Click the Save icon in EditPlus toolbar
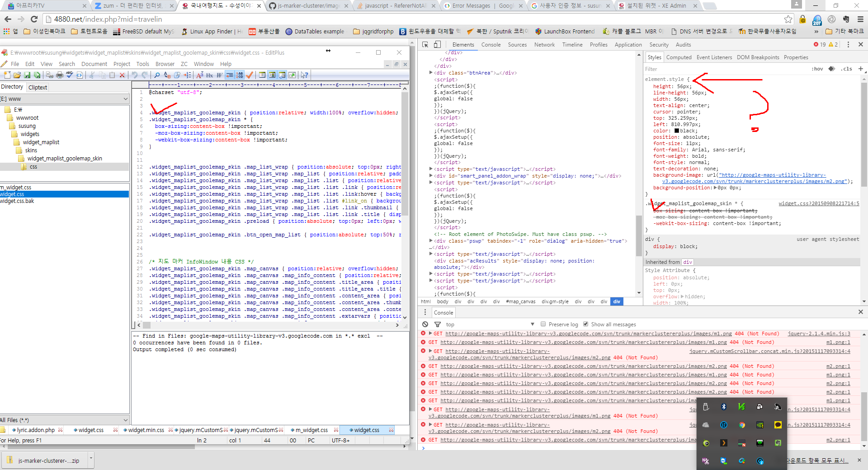Image resolution: width=868 pixels, height=470 pixels. (27, 75)
